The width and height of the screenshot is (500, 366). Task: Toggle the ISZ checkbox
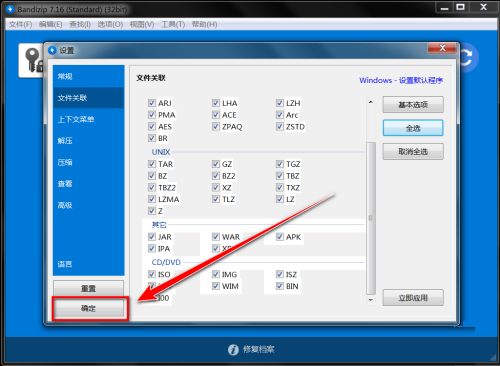[x=280, y=274]
